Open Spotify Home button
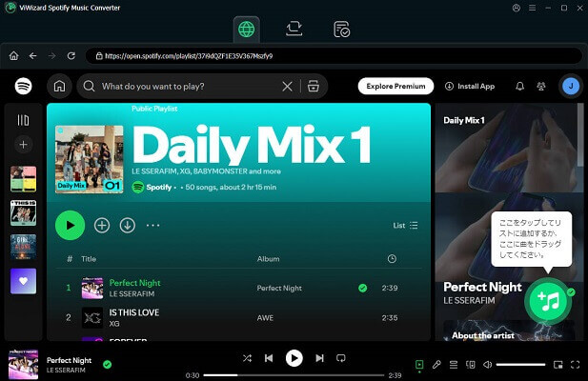Screen dimensions: 588x381 (59, 86)
